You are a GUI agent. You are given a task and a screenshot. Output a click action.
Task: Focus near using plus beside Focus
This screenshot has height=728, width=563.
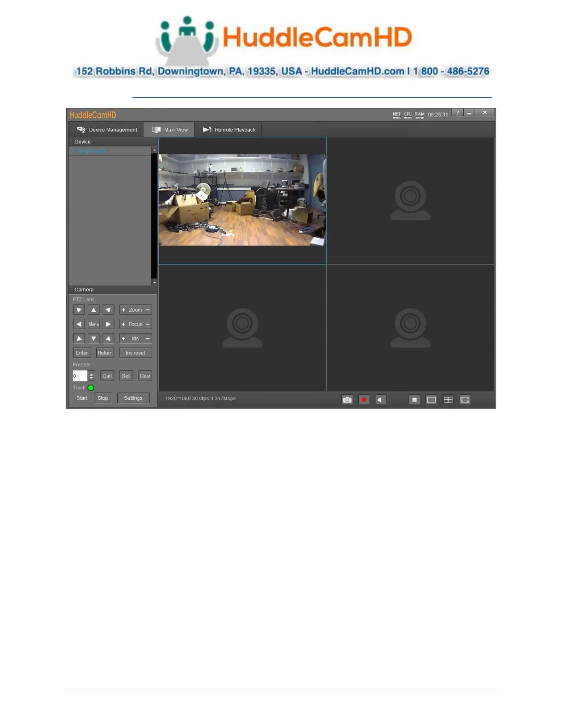point(123,324)
